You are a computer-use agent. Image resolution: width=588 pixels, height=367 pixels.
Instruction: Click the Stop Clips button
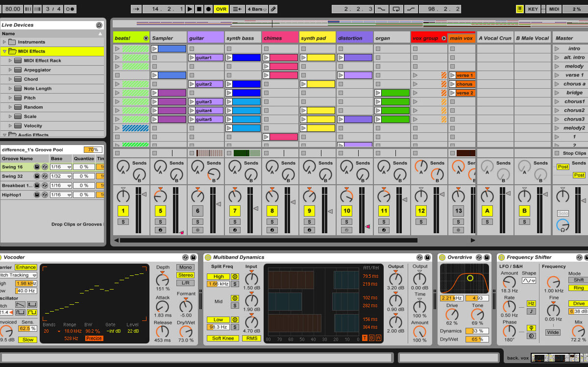(x=557, y=153)
